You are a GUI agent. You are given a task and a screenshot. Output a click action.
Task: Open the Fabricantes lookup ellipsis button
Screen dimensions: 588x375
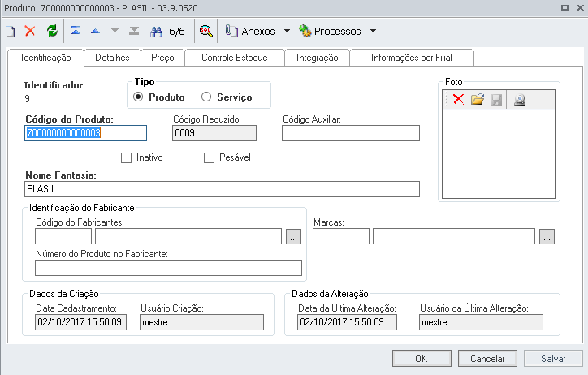(294, 237)
